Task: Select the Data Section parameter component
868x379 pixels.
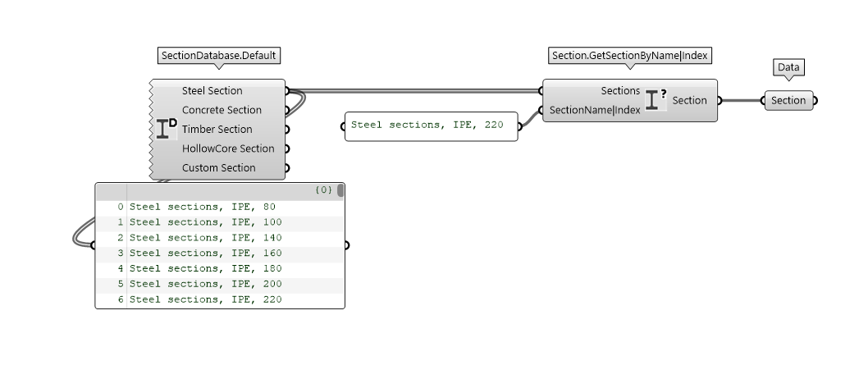Action: tap(788, 101)
